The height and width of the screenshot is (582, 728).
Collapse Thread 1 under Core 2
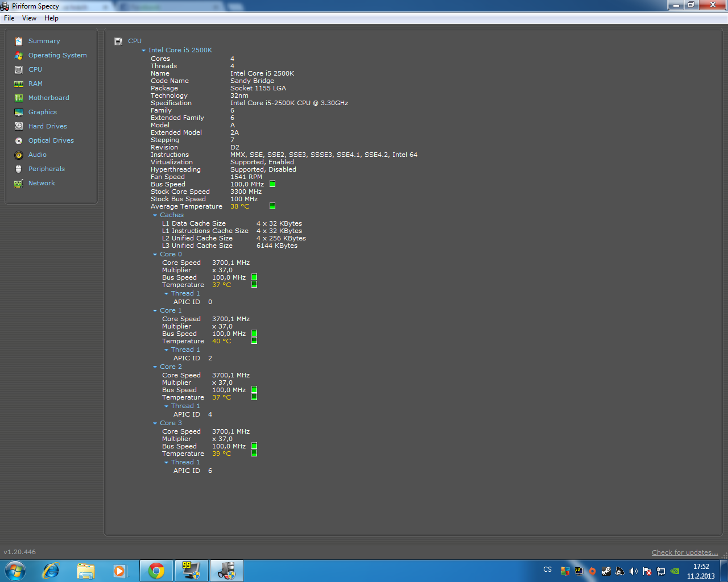coord(166,406)
